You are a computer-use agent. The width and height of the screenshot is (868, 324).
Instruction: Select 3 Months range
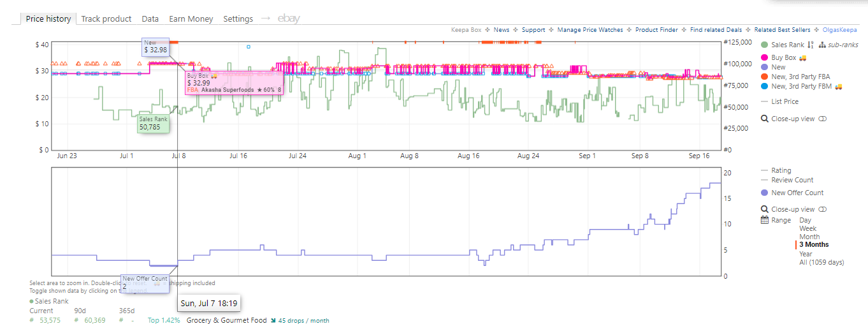[x=814, y=245]
